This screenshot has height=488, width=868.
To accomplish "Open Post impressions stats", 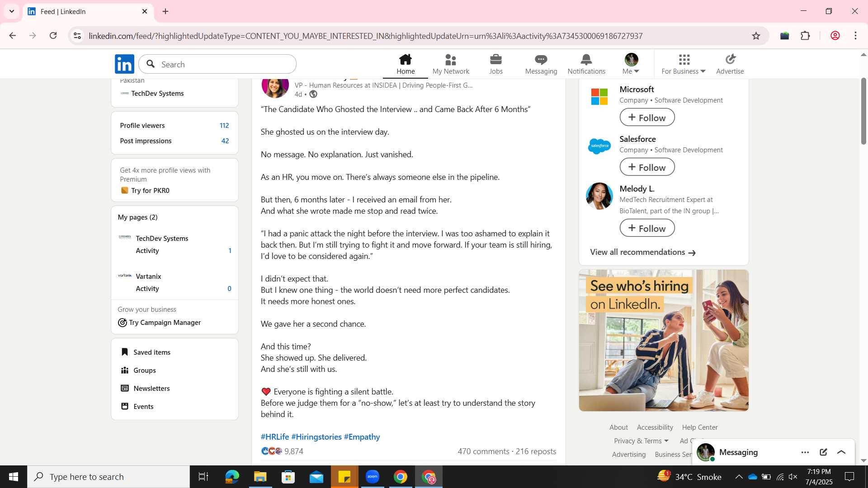I will tap(175, 141).
